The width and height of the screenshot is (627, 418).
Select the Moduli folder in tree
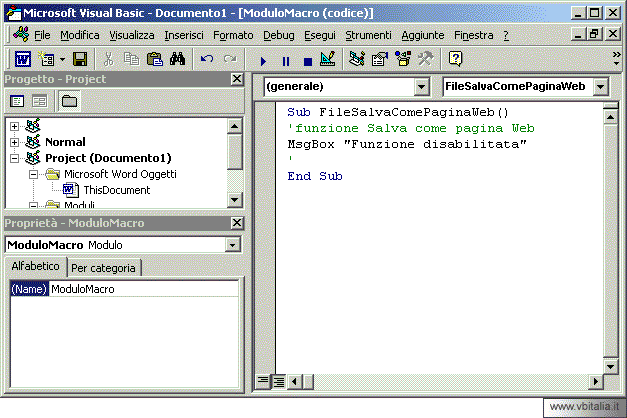(79, 205)
